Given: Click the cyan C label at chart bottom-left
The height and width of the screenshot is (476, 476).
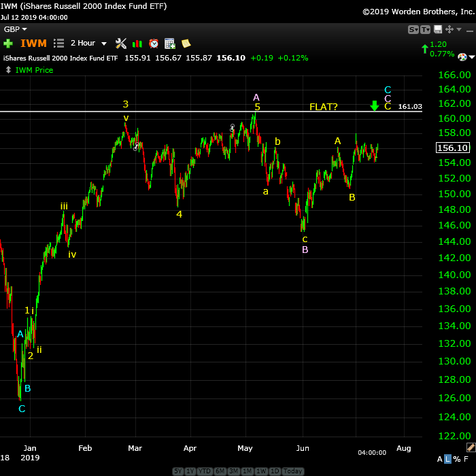Looking at the screenshot, I should click(22, 409).
